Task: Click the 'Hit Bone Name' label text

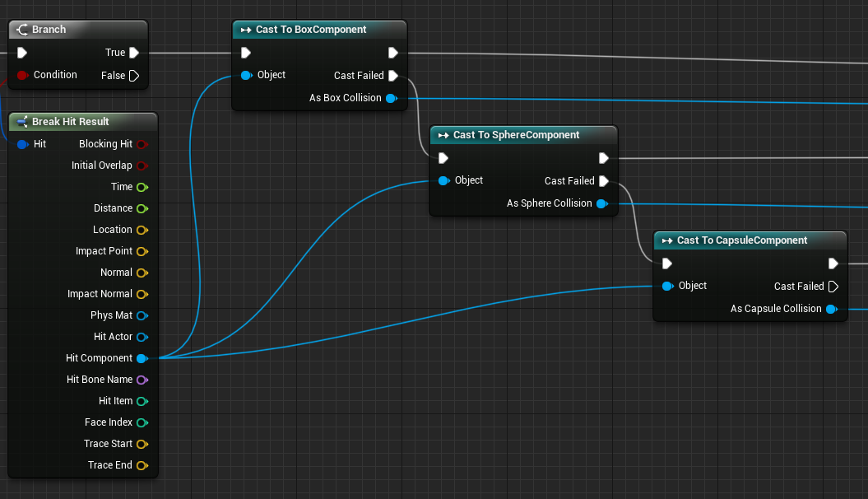Action: (x=100, y=380)
